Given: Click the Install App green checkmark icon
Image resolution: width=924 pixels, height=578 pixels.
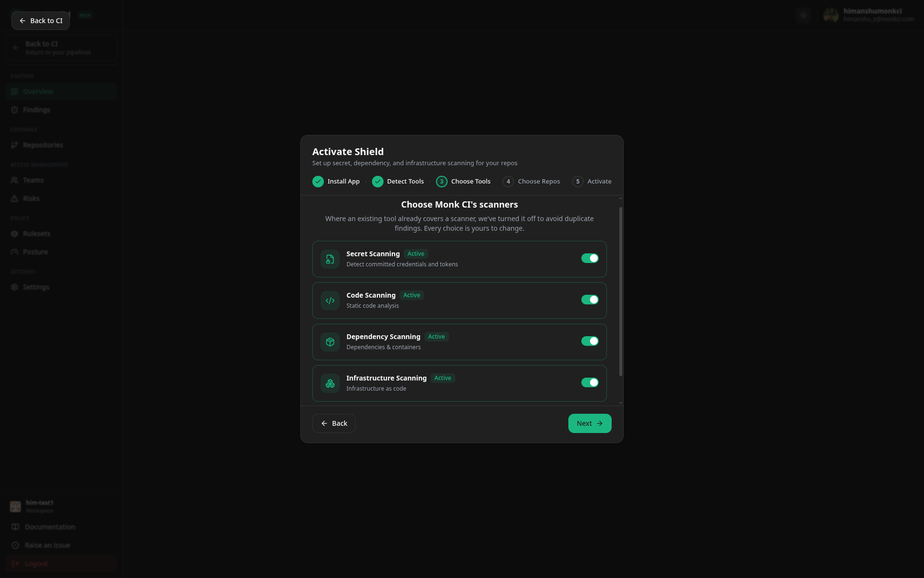Looking at the screenshot, I should (318, 182).
